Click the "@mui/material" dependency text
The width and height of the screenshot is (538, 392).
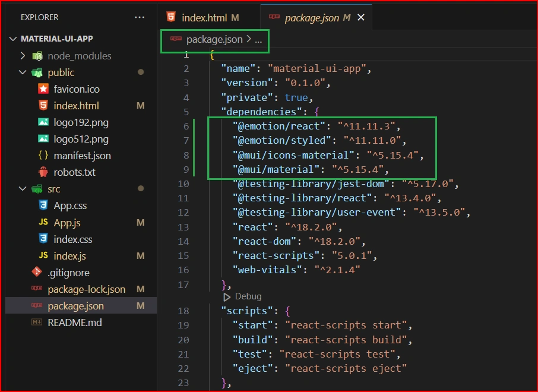coord(276,169)
